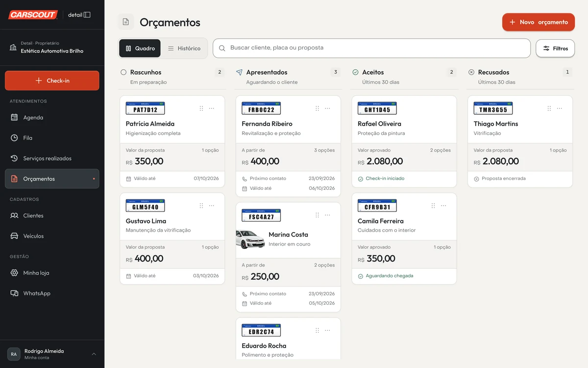Click the Rascunhos column header
Image resolution: width=588 pixels, height=368 pixels.
pos(146,72)
